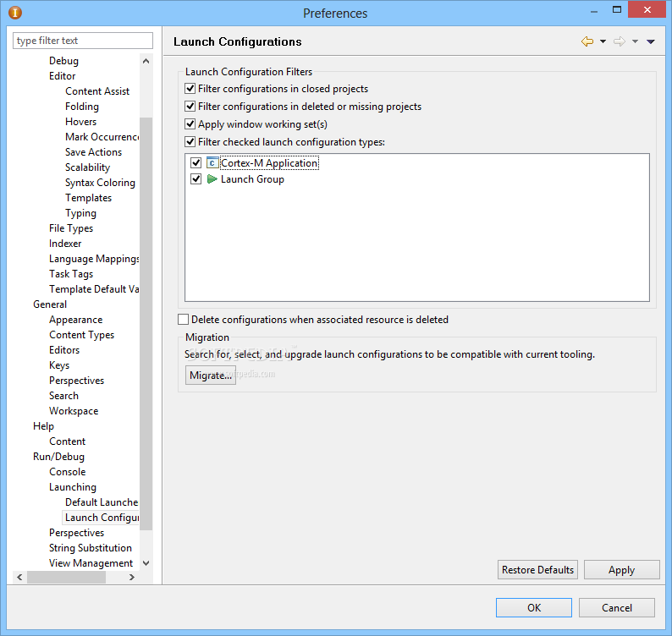Click the Apply button
This screenshot has height=636, width=672.
621,570
